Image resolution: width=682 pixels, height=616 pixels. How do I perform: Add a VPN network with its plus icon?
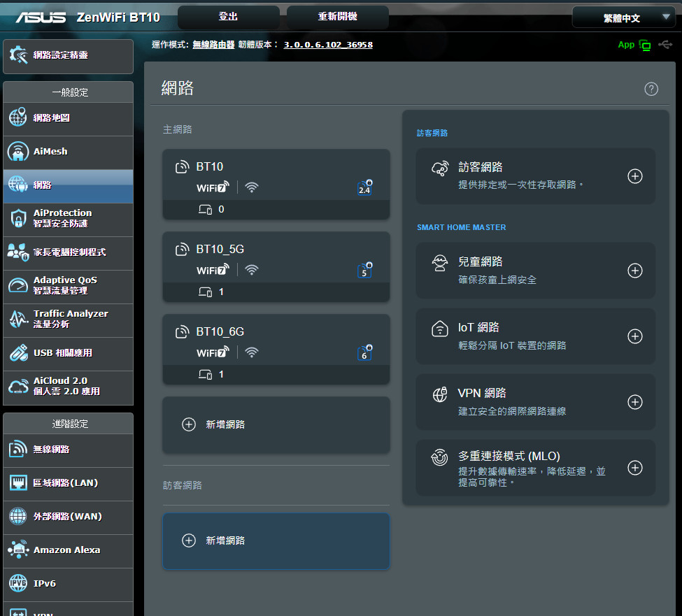tap(634, 401)
